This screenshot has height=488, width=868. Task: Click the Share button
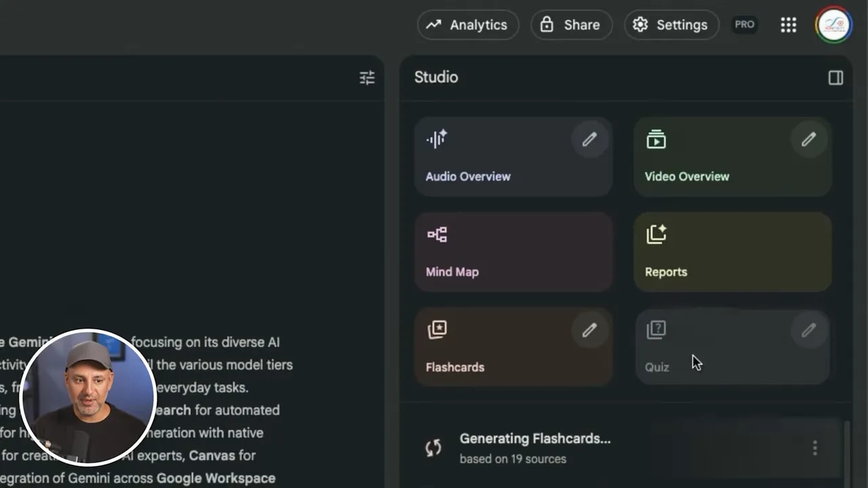pyautogui.click(x=571, y=24)
